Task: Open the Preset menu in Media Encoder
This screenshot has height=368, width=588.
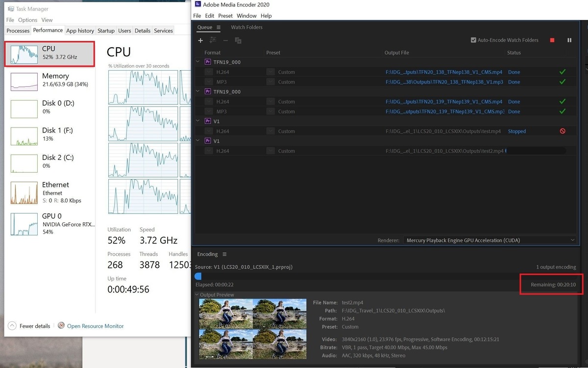Action: (x=225, y=16)
